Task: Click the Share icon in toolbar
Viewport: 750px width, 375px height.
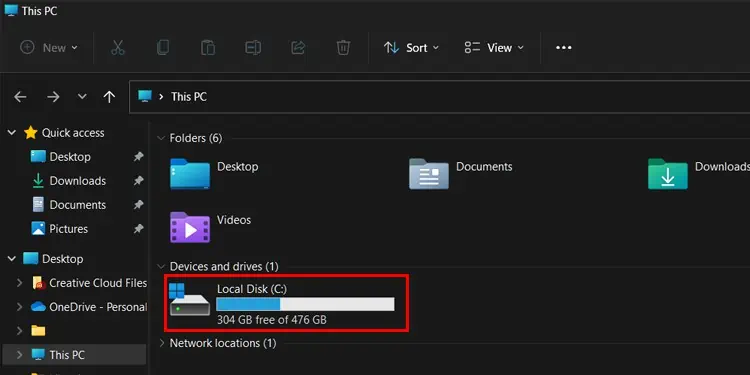Action: pos(298,48)
